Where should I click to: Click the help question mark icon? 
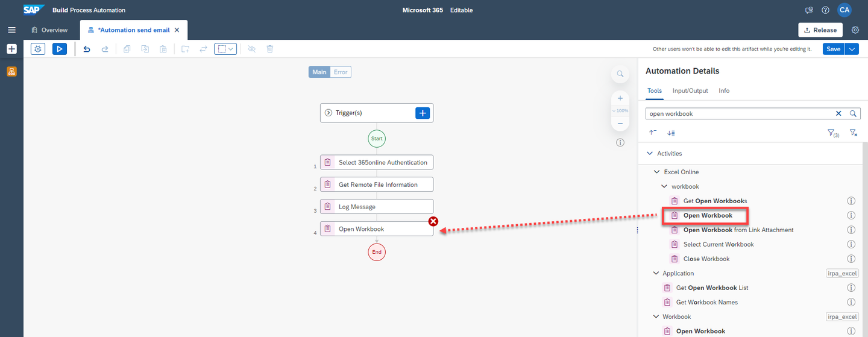(825, 10)
